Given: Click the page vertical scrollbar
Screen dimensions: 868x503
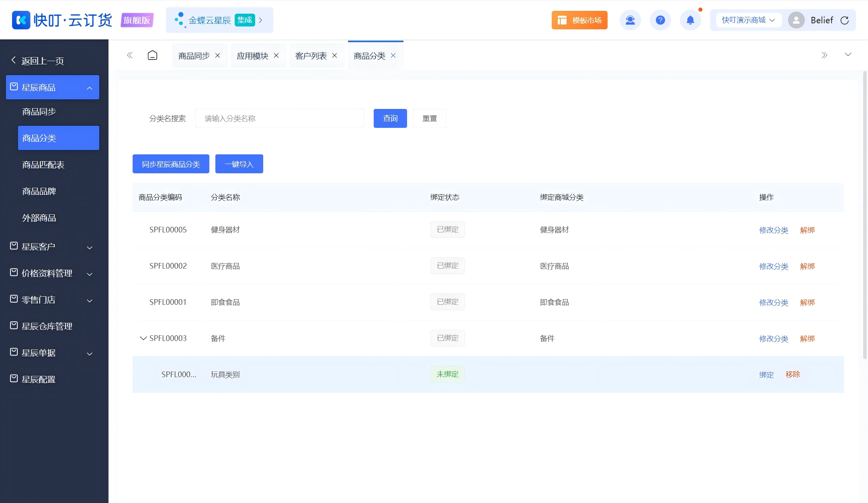Looking at the screenshot, I should coord(865,215).
